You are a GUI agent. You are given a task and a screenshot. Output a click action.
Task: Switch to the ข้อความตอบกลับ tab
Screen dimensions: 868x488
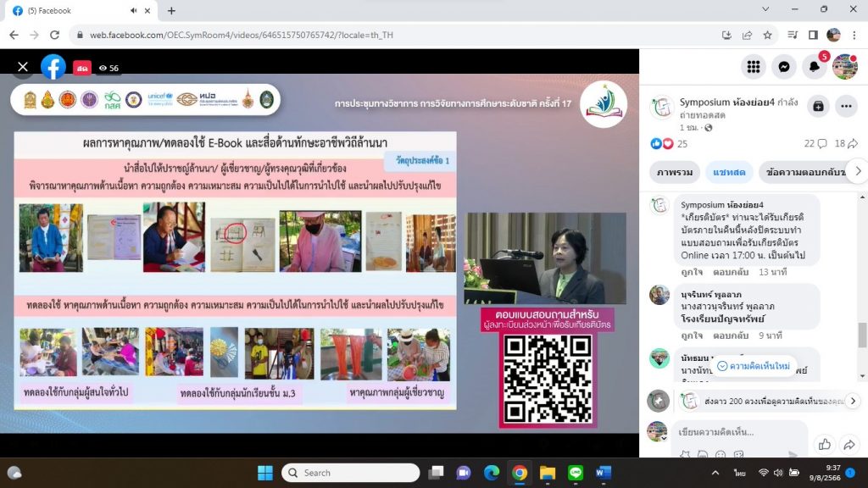click(805, 172)
